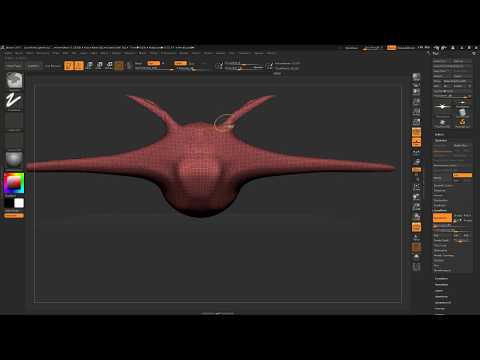Open the Home Page button
This screenshot has width=480, height=360.
14,66
